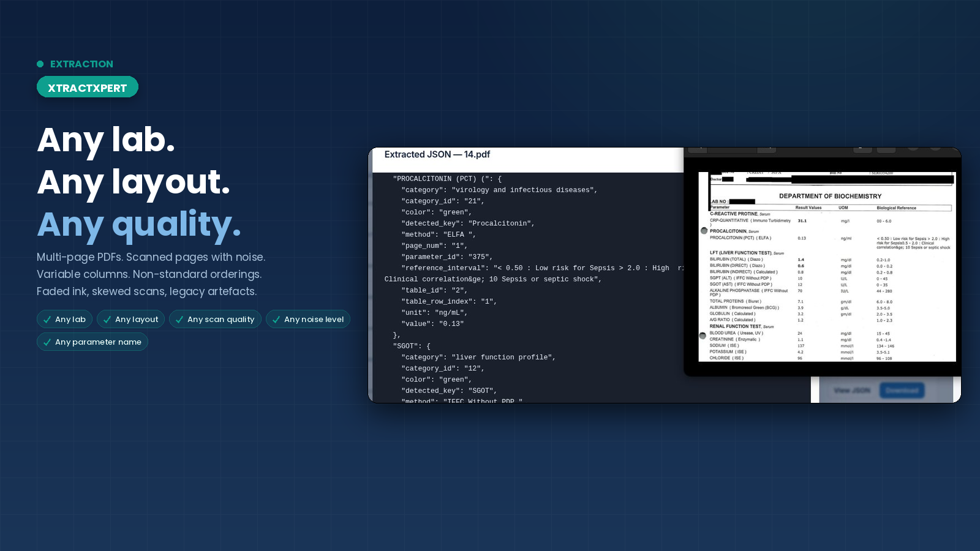980x551 pixels.
Task: Click the 'Extracted JSON — 14.pdf' title
Action: (437, 154)
